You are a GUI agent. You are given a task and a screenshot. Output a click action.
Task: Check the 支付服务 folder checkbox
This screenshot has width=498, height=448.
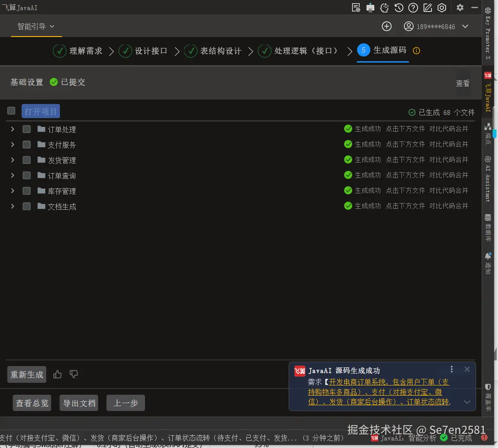pyautogui.click(x=27, y=144)
